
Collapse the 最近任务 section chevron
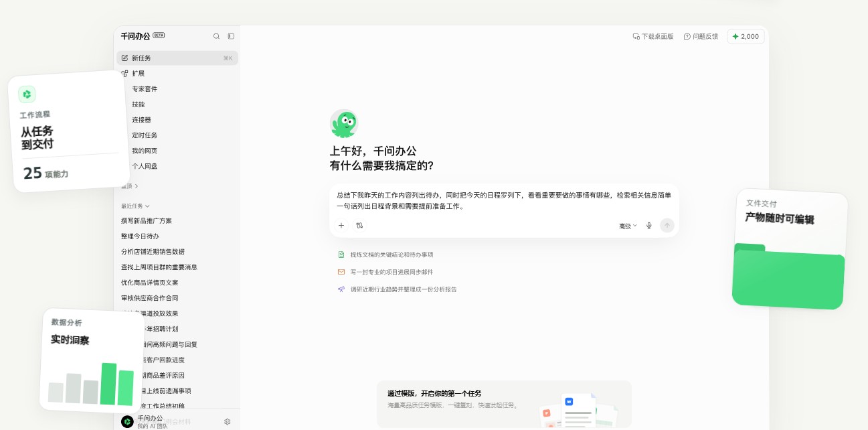147,206
